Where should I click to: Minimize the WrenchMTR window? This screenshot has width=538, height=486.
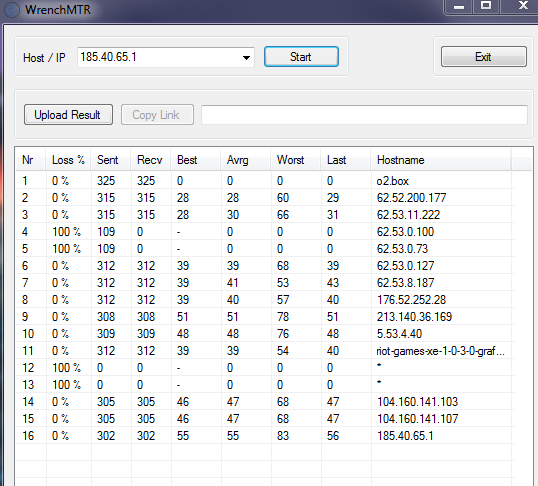click(x=459, y=7)
